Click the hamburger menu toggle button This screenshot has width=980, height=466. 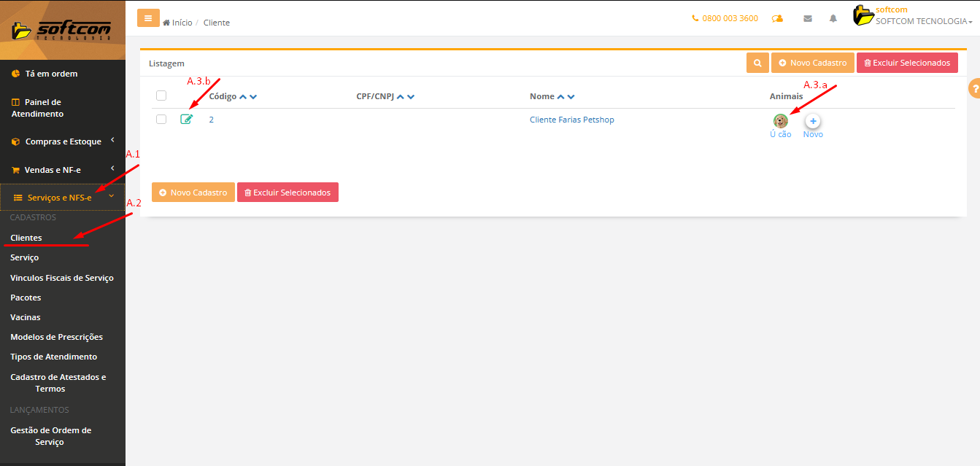click(148, 18)
